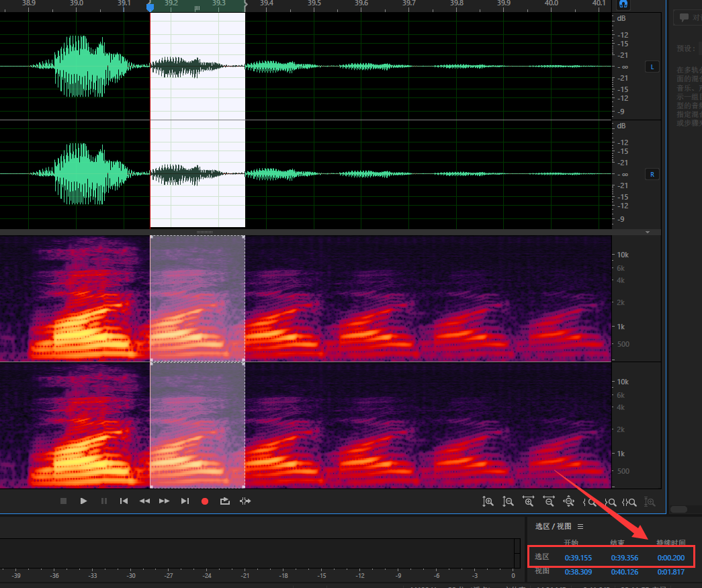
Task: Edit selection duration 0:00.200
Action: point(670,558)
